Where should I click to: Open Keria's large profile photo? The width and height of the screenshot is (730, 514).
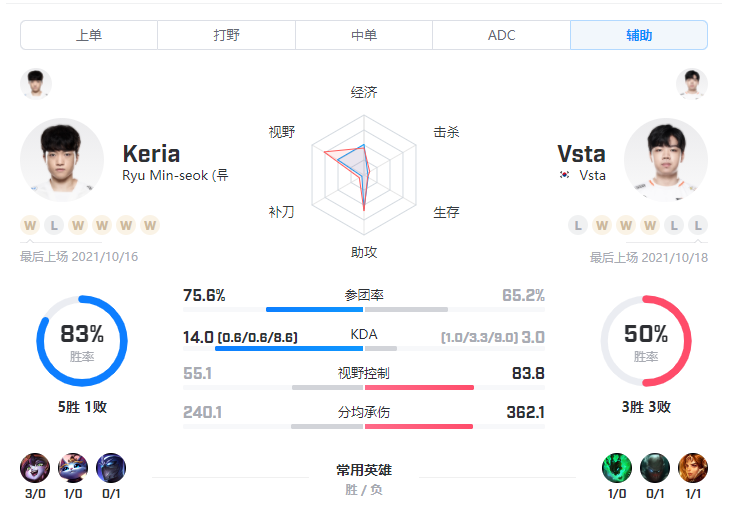tap(62, 160)
